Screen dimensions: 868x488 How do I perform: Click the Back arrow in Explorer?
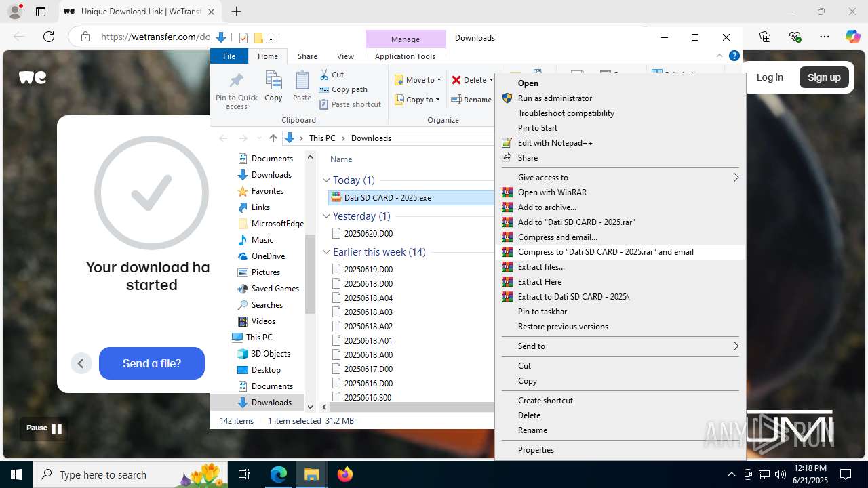coord(223,138)
